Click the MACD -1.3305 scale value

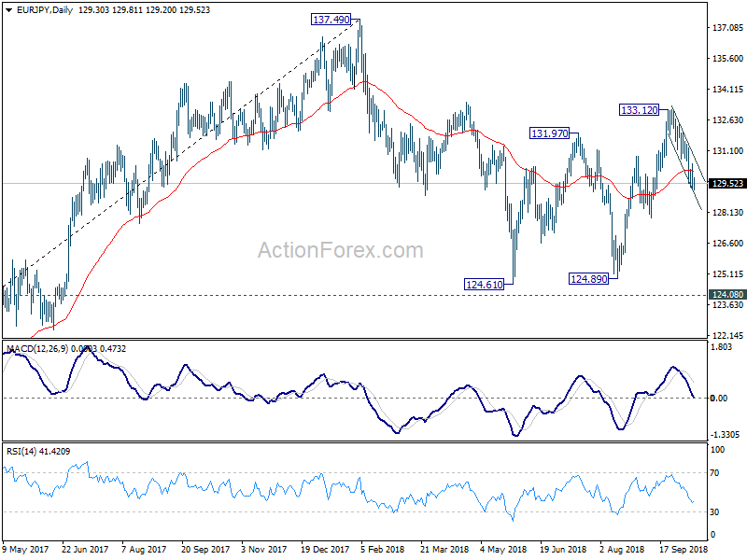point(725,435)
